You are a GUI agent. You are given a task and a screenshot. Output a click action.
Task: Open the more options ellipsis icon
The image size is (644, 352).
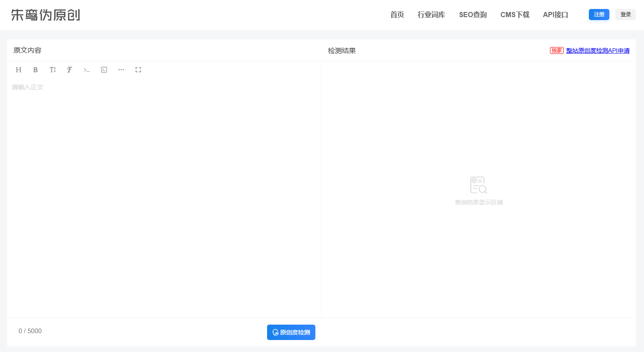121,70
